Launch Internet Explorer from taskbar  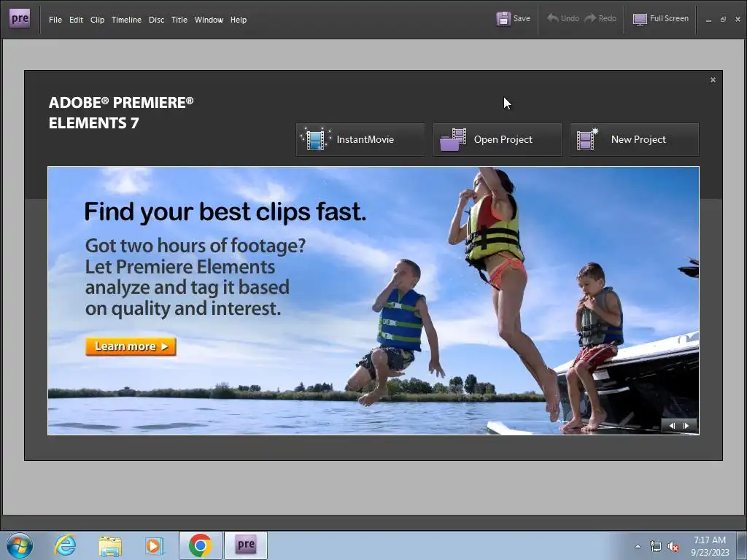(x=65, y=545)
